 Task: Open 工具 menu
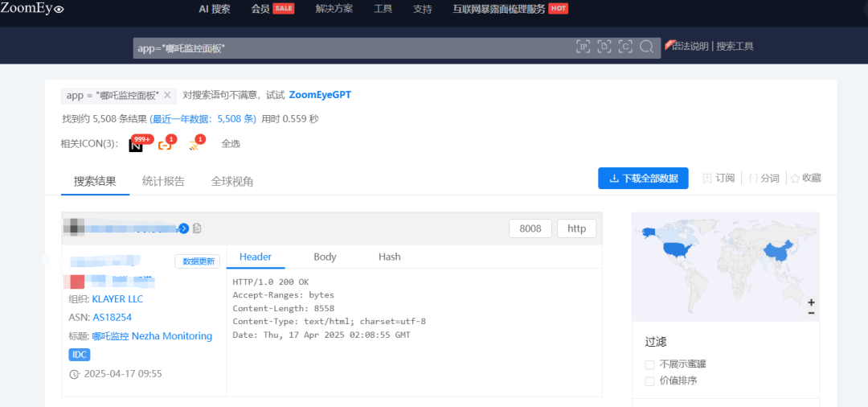pyautogui.click(x=383, y=9)
